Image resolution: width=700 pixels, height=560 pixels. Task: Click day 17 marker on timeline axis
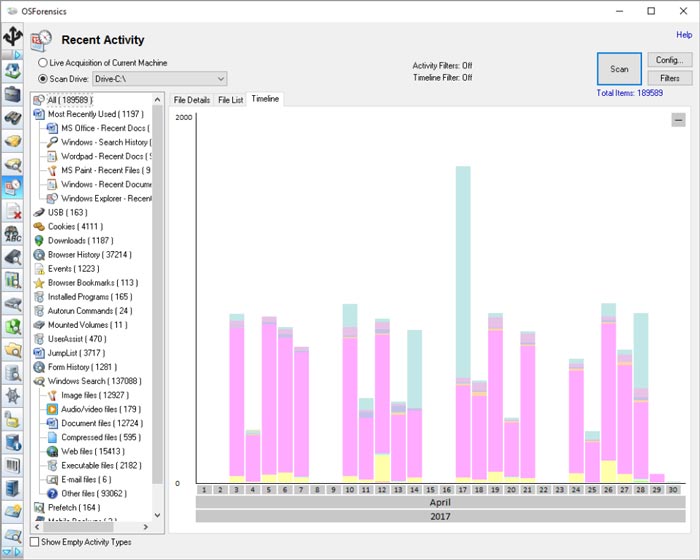point(463,489)
